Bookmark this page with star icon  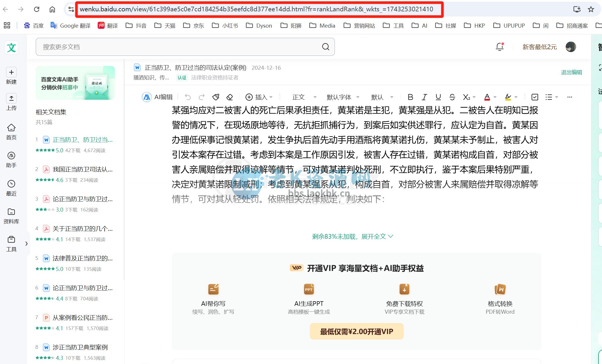point(591,9)
